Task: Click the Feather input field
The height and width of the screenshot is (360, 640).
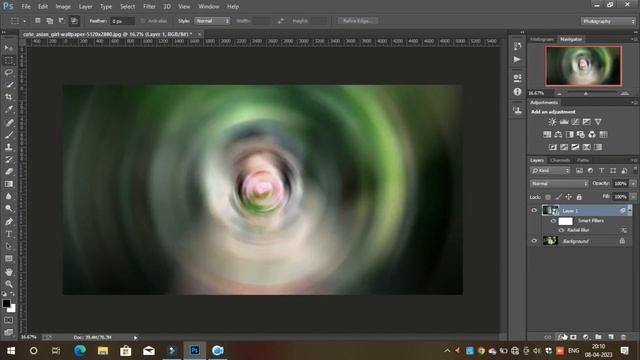Action: (122, 21)
